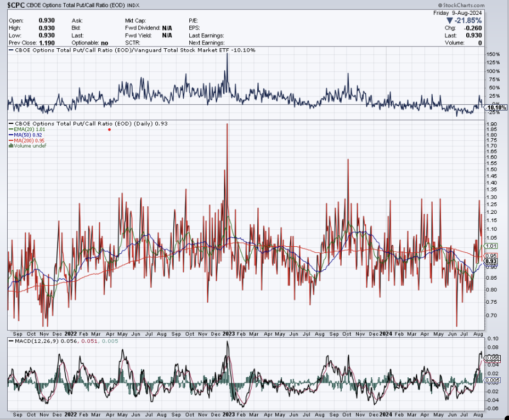This screenshot has width=509, height=420.
Task: Click the Open 0.930 value
Action: [47, 20]
